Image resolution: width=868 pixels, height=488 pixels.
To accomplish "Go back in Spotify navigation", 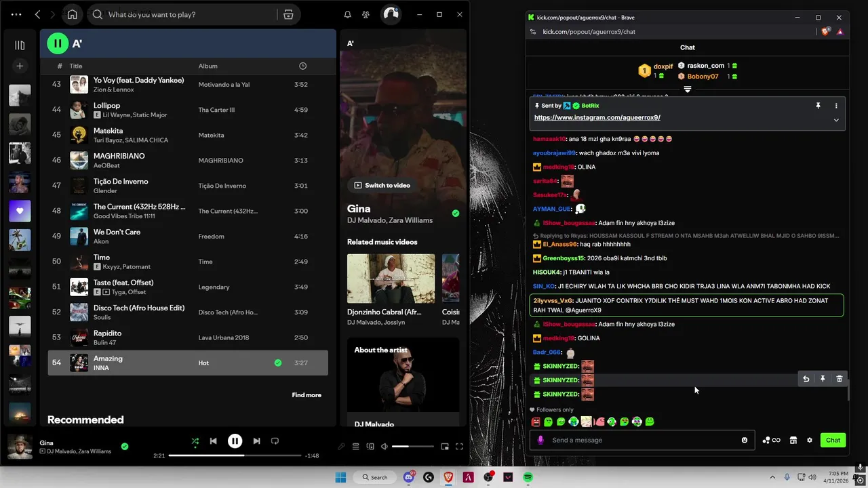I will pyautogui.click(x=38, y=14).
